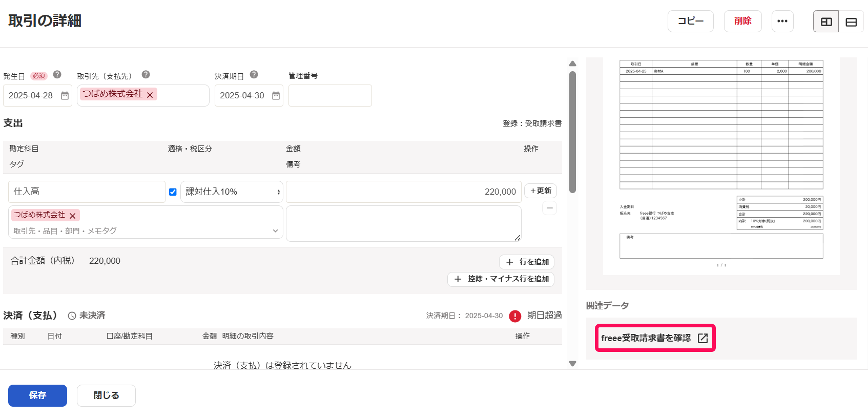This screenshot has width=868, height=419.
Task: Switch to split side-by-side view layout
Action: (826, 22)
